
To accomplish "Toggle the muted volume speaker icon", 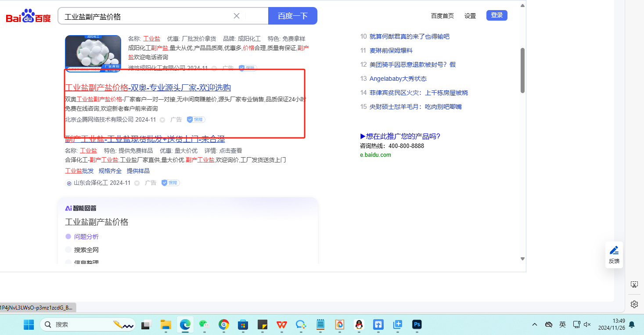I will [587, 324].
